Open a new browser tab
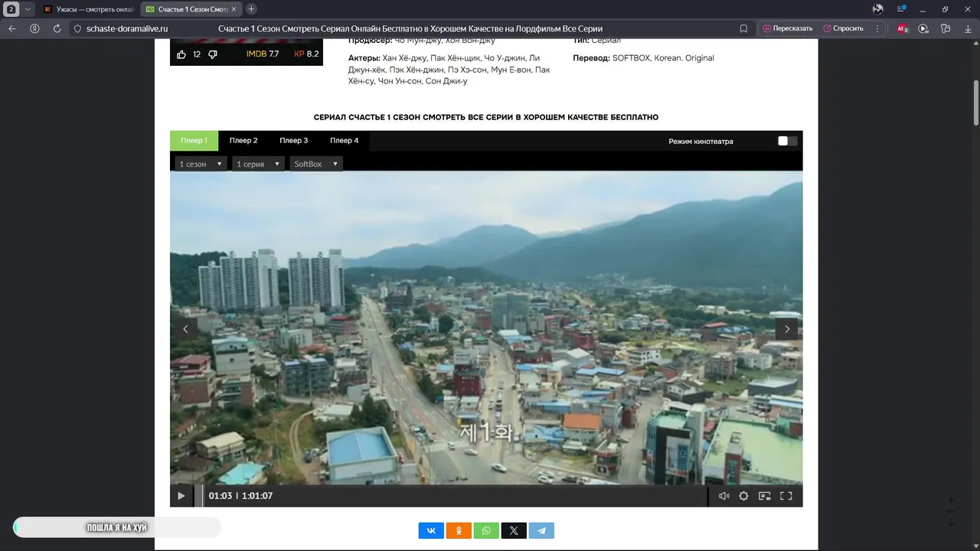This screenshot has width=980, height=551. tap(251, 9)
